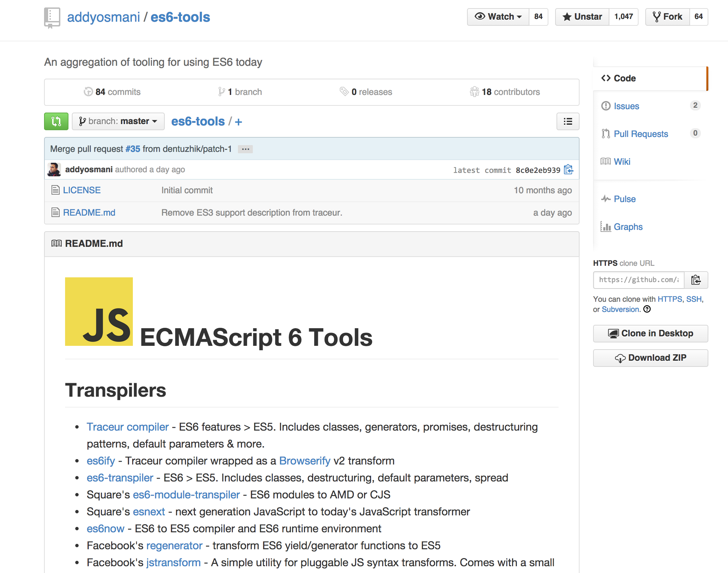Open the Graphs tab
This screenshot has width=728, height=573.
(x=628, y=227)
